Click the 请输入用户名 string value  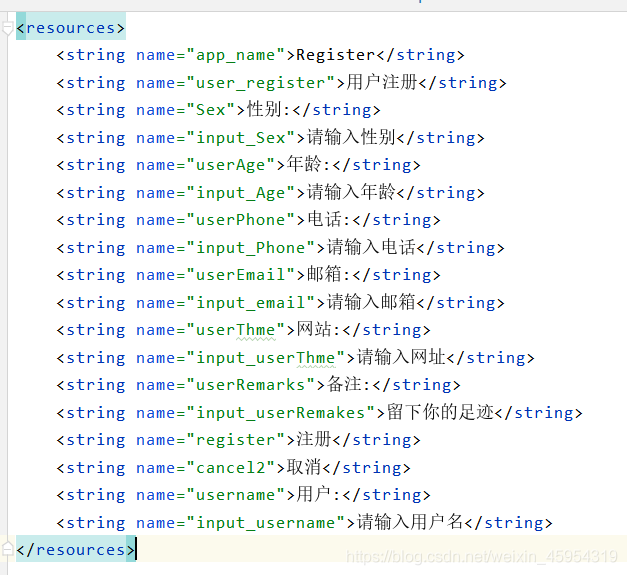click(x=410, y=522)
